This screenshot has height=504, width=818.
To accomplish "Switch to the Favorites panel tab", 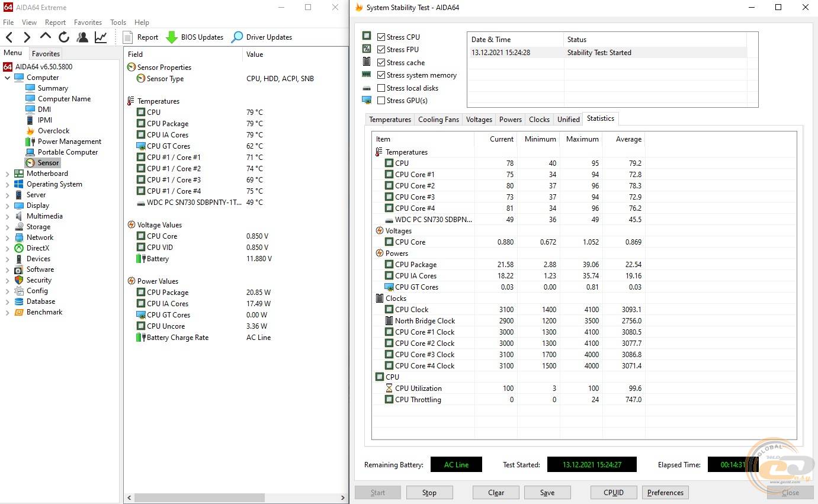I will coord(46,53).
